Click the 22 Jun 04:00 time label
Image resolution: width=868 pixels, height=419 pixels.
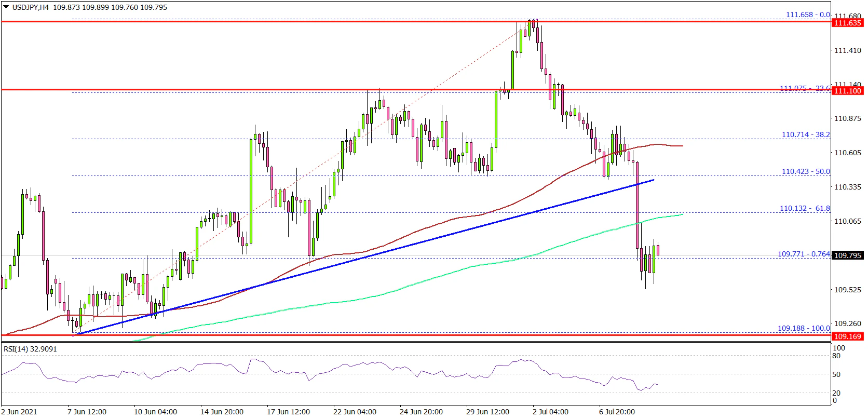(355, 412)
